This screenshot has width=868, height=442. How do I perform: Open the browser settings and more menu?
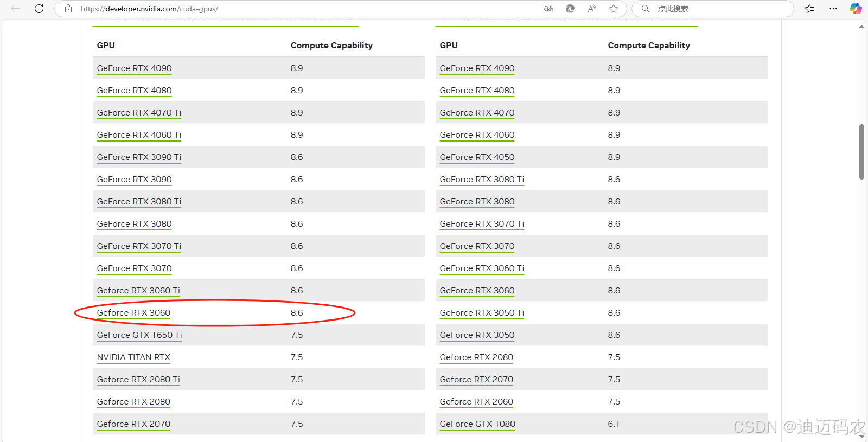tap(833, 9)
